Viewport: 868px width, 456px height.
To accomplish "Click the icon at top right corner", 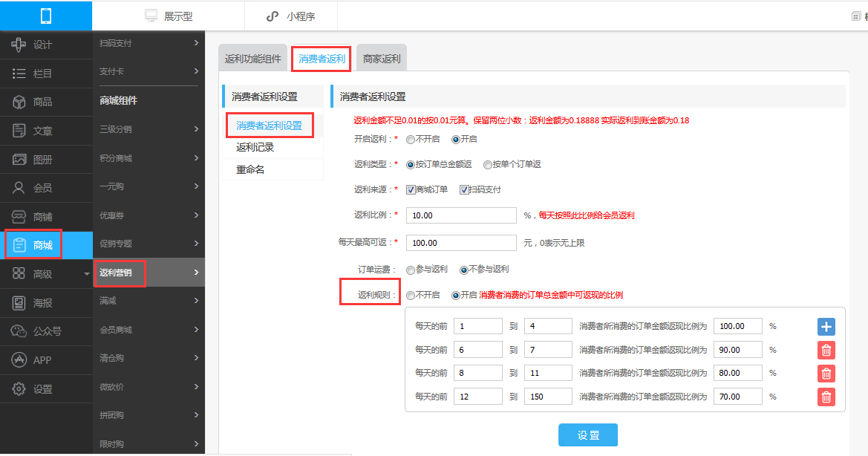I will [x=856, y=16].
